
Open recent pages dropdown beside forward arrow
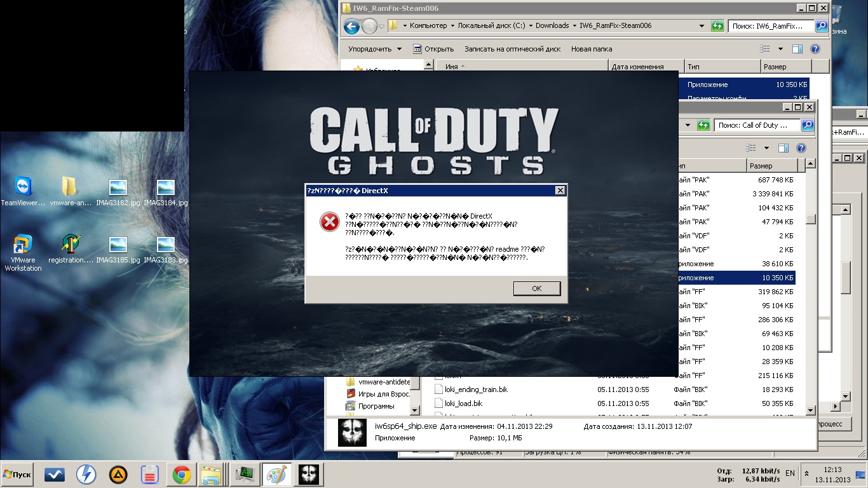381,26
